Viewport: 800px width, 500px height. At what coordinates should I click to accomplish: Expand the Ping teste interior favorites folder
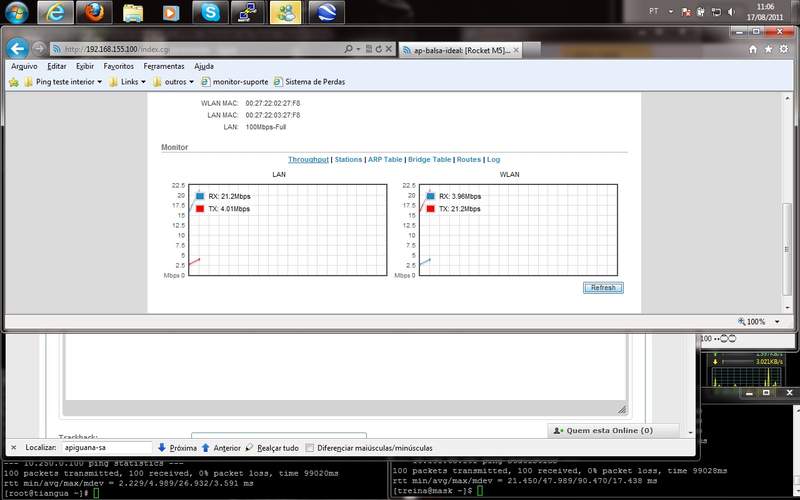[63, 82]
